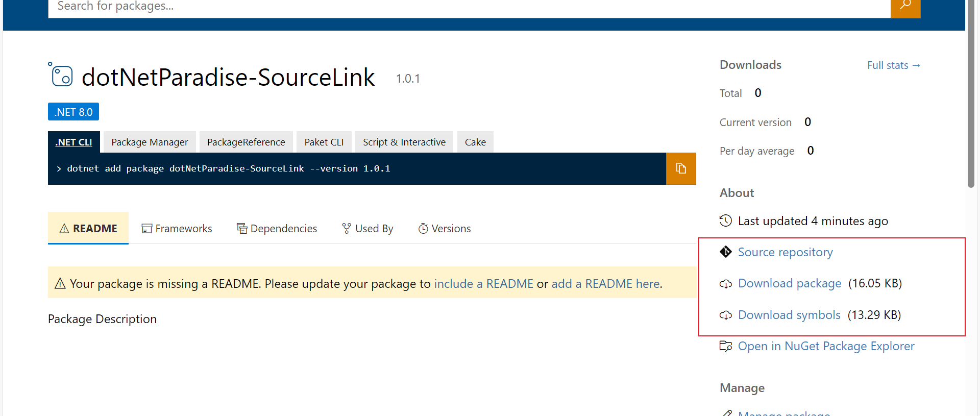Image resolution: width=980 pixels, height=416 pixels.
Task: Click the dotNetParadise-SourceLink package icon
Action: [x=61, y=75]
